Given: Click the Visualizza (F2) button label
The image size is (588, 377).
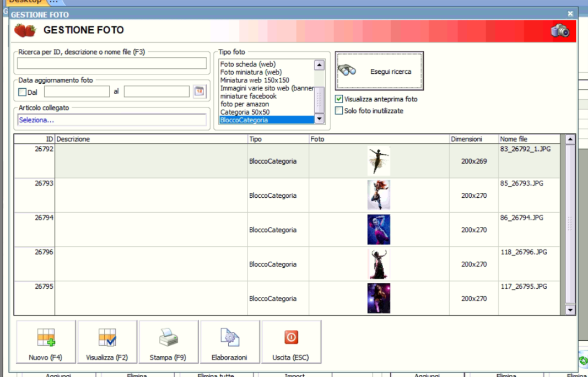Looking at the screenshot, I should pyautogui.click(x=107, y=358).
